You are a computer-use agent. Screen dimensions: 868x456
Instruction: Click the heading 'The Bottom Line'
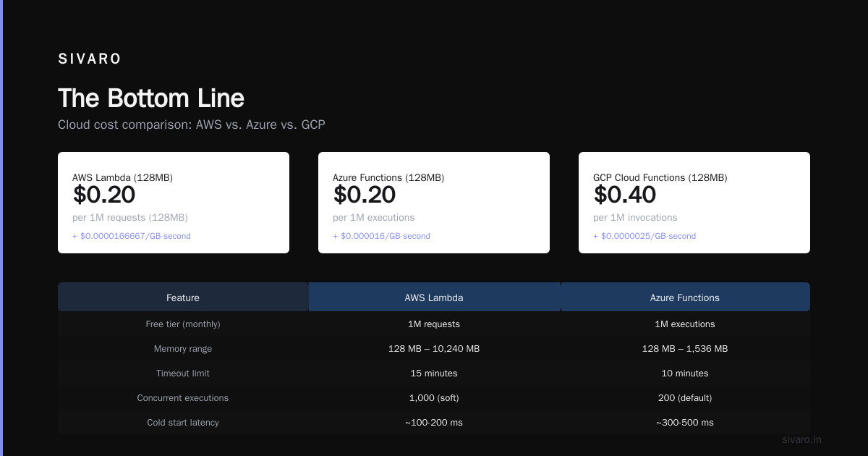151,98
